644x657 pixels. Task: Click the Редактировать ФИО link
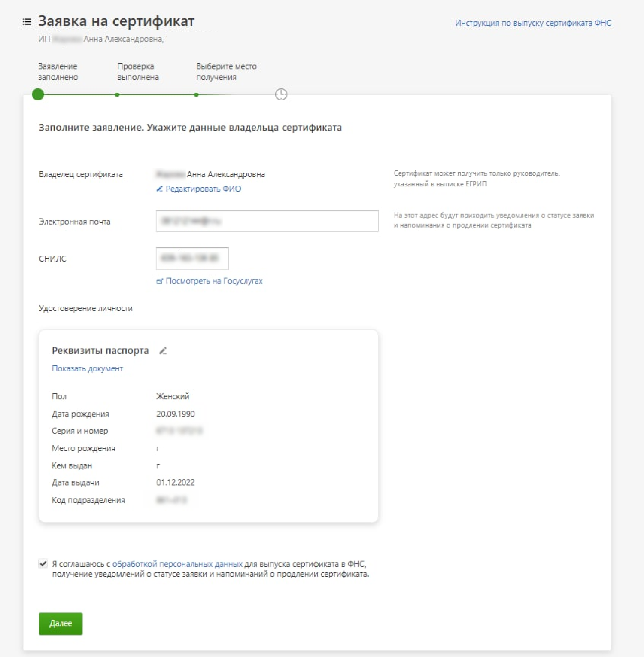[203, 189]
